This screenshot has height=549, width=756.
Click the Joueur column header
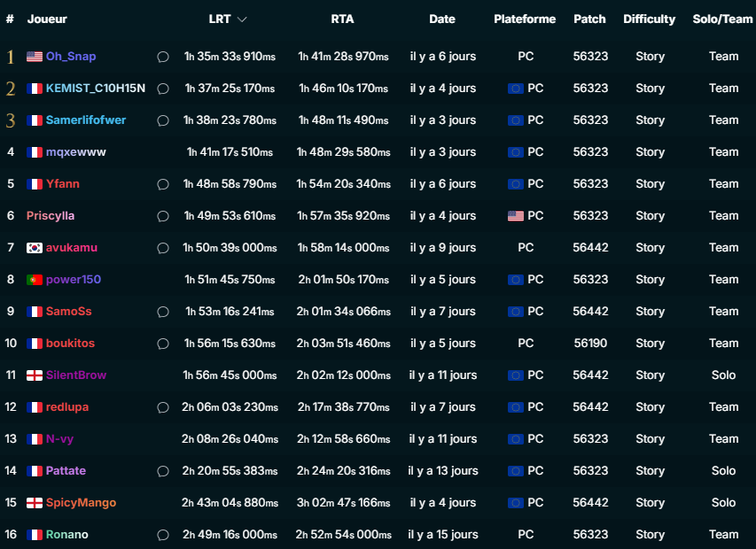pos(47,19)
